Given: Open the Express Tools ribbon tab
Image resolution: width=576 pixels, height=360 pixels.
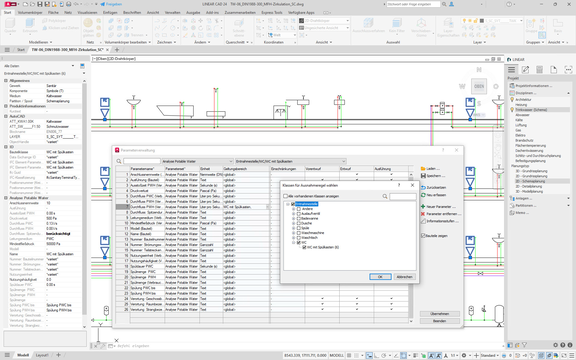Looking at the screenshot, I should pyautogui.click(x=272, y=12).
